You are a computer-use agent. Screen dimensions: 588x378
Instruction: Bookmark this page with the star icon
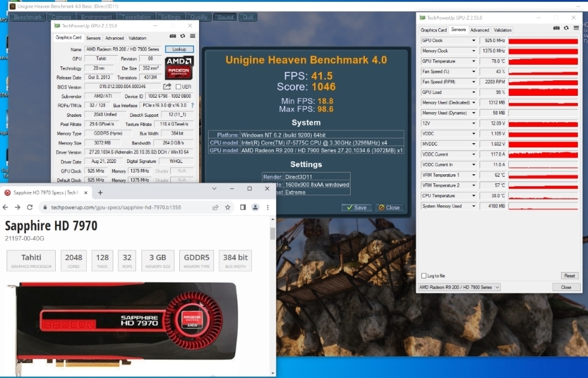(228, 207)
